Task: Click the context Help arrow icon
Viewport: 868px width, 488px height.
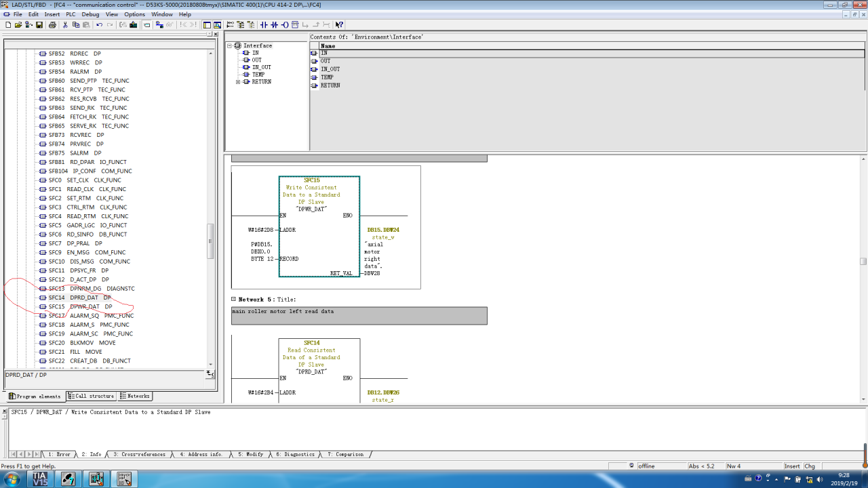Action: pyautogui.click(x=339, y=24)
